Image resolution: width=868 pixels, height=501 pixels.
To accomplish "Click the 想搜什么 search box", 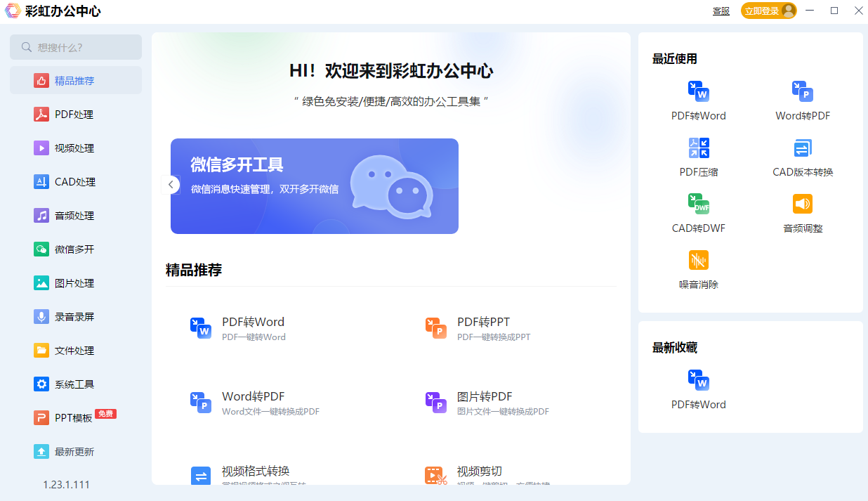I will [76, 47].
